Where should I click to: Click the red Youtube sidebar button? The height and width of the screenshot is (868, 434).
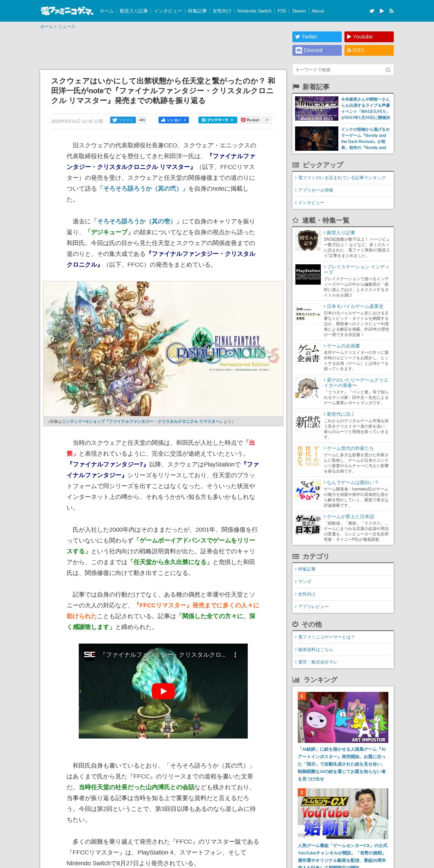[x=369, y=37]
